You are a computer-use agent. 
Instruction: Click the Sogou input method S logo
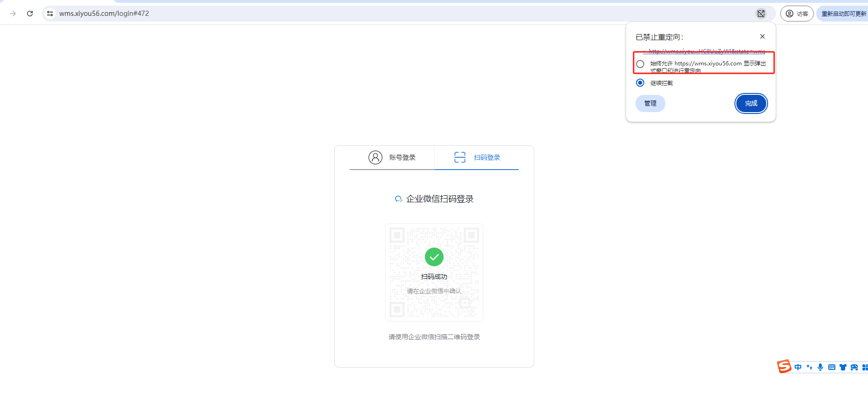784,367
